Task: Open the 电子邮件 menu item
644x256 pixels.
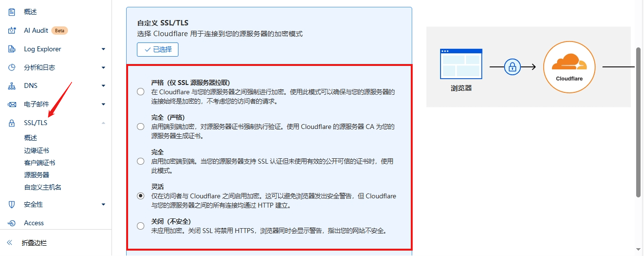Action: (37, 105)
